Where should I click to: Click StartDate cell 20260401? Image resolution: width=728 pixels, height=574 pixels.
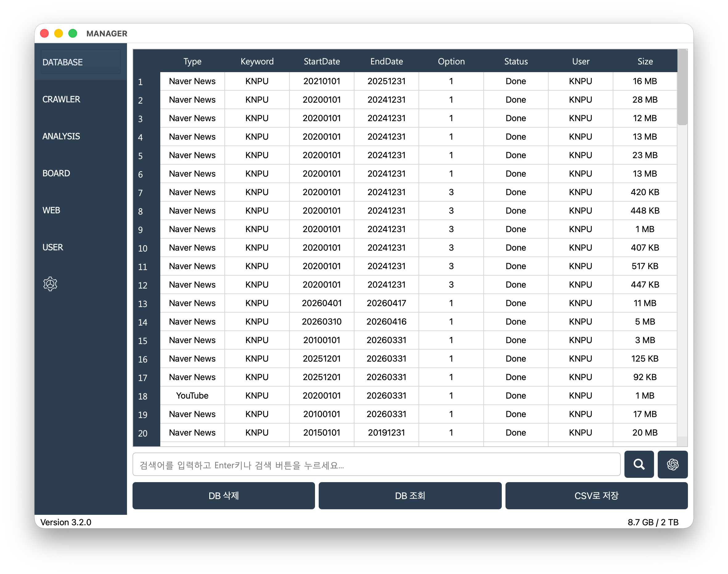coord(321,303)
